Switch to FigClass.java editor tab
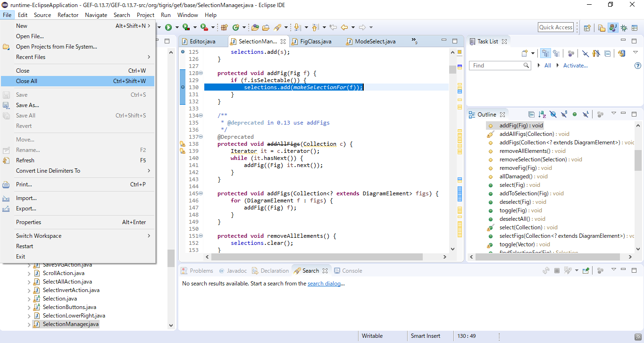The height and width of the screenshot is (343, 644). click(315, 42)
